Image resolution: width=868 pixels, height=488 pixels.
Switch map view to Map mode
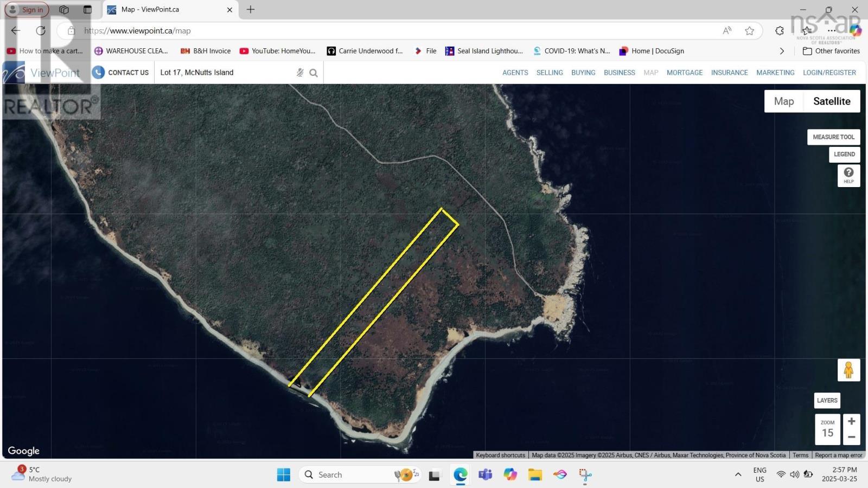coord(783,101)
